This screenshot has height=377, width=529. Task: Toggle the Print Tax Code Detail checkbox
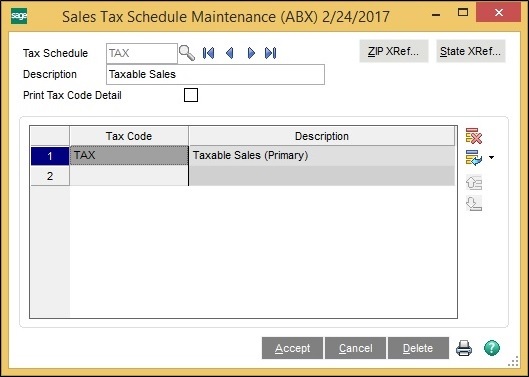coord(191,95)
